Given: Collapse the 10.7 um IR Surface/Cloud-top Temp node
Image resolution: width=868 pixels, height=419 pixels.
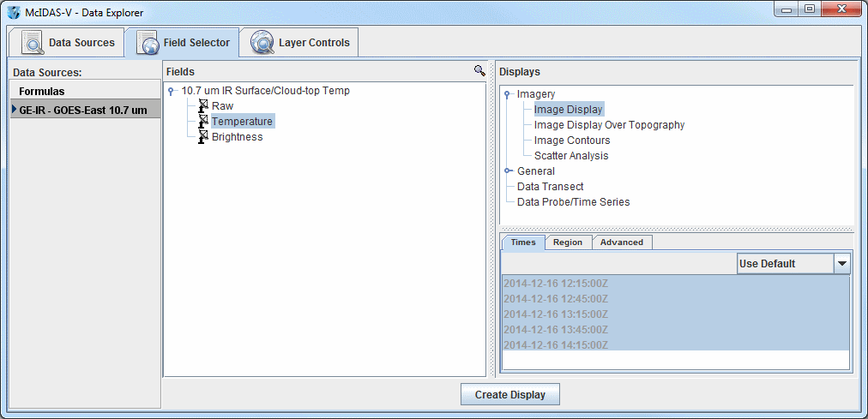Looking at the screenshot, I should click(172, 91).
